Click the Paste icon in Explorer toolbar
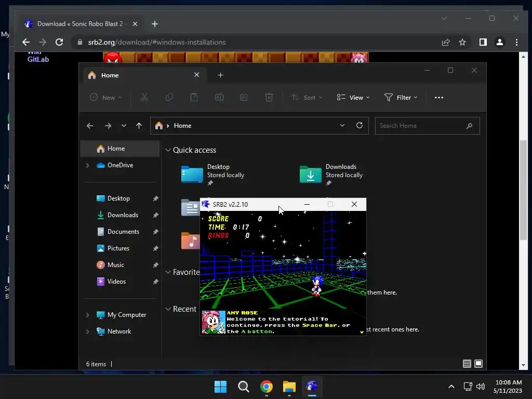This screenshot has height=399, width=532. pos(194,97)
